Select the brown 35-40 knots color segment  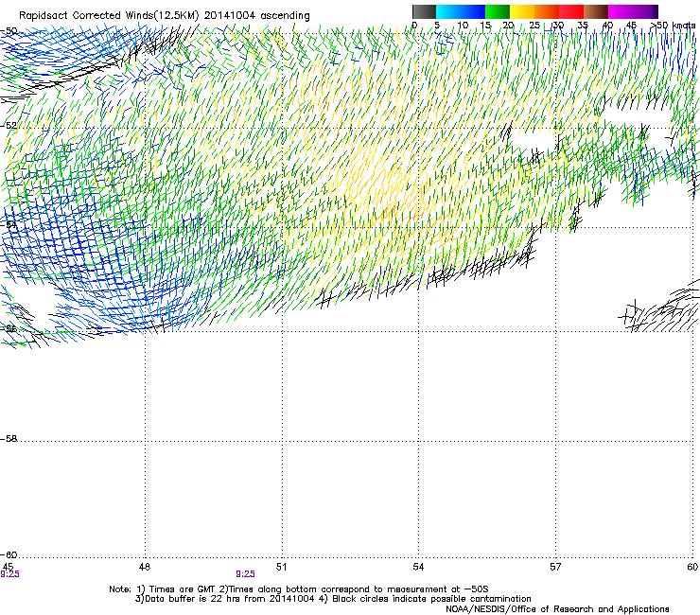click(596, 11)
